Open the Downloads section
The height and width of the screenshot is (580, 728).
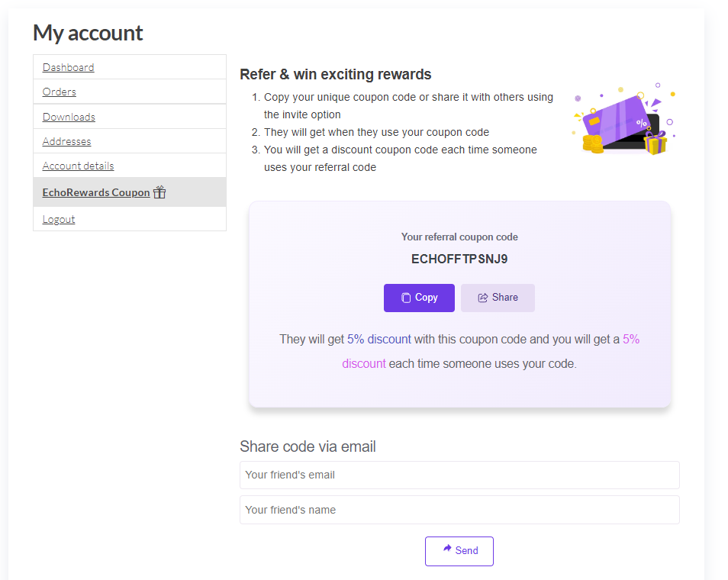[x=69, y=117]
